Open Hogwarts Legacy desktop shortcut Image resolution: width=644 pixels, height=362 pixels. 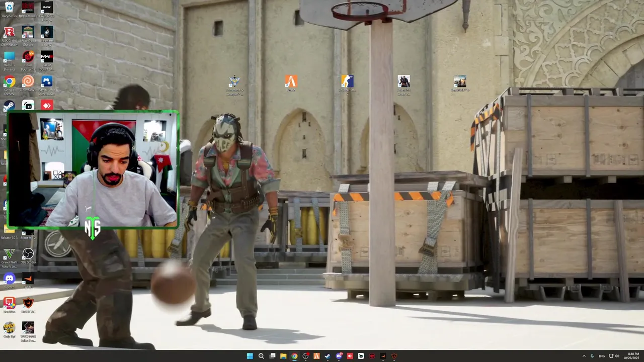point(47,35)
